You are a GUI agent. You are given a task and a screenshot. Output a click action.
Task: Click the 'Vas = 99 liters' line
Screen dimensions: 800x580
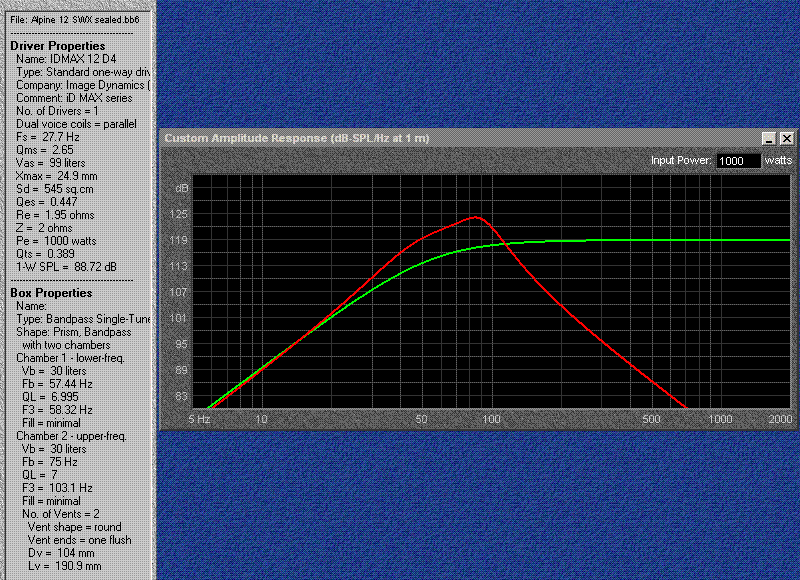51,163
